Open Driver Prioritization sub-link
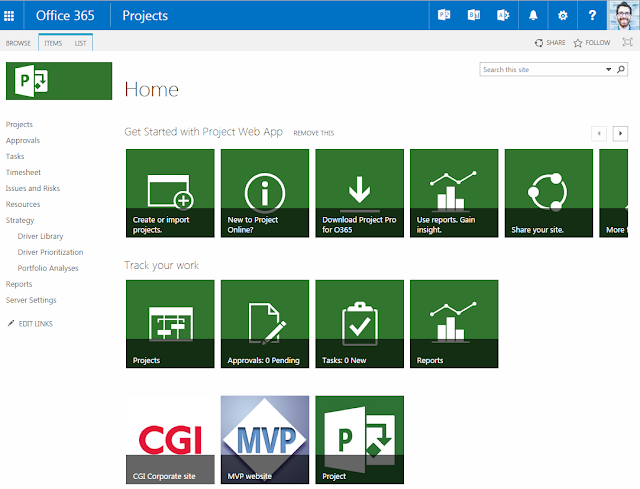The image size is (640, 489). pos(50,252)
